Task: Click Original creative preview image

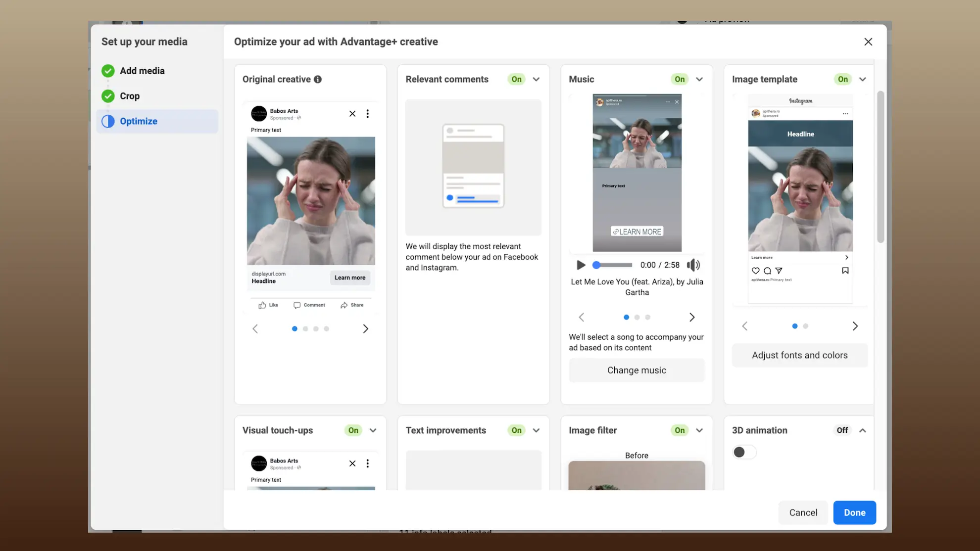Action: pos(311,201)
